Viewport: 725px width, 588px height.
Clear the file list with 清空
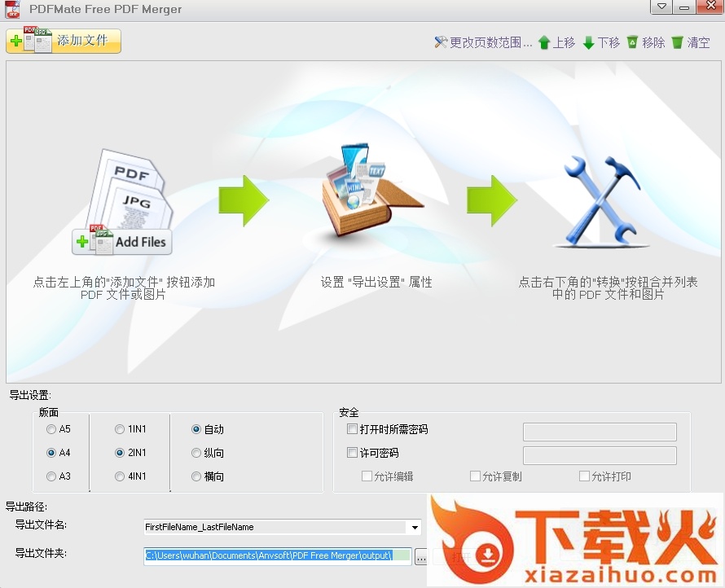click(690, 43)
